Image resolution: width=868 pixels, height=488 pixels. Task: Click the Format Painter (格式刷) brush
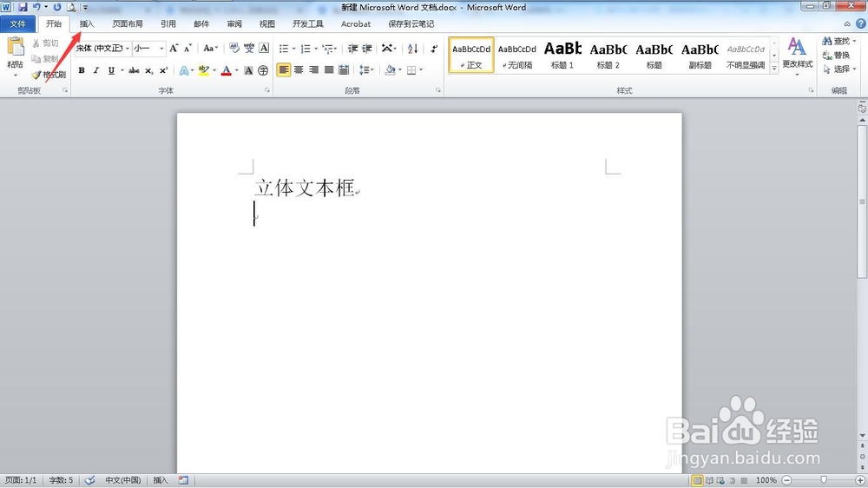[x=49, y=74]
